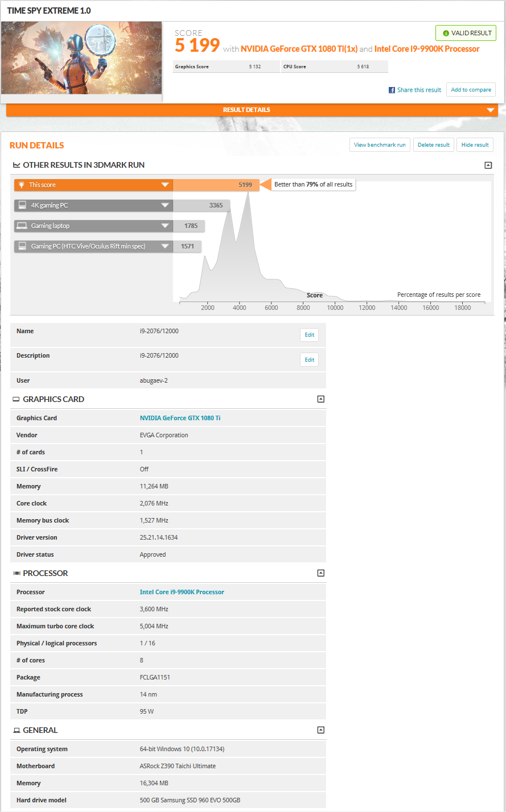Click View benchmark run button
This screenshot has width=506, height=812.
380,145
